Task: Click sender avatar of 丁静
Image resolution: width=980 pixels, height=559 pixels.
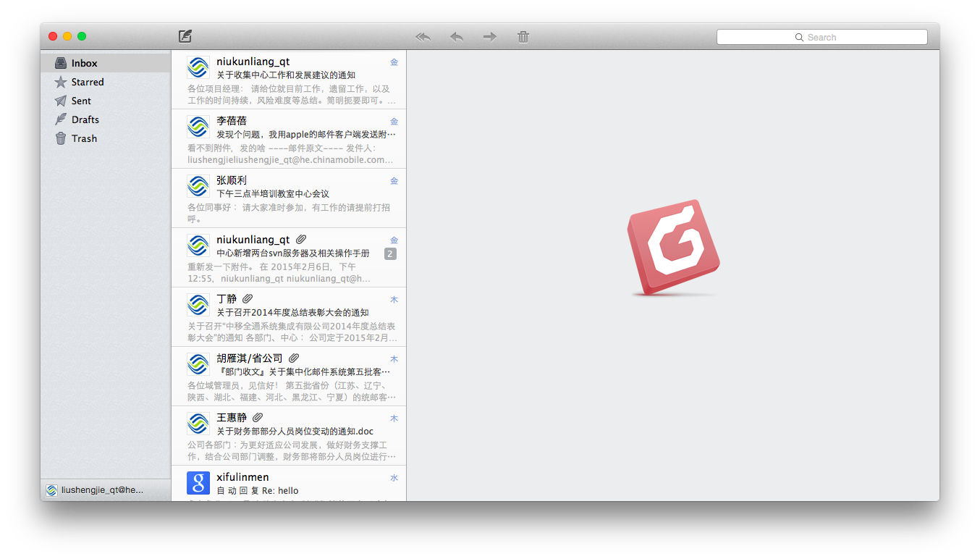Action: (198, 305)
